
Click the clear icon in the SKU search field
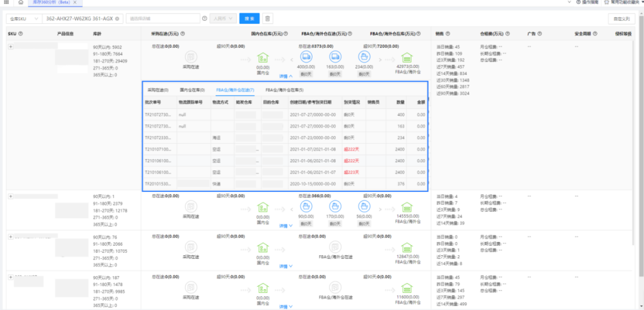(117, 19)
